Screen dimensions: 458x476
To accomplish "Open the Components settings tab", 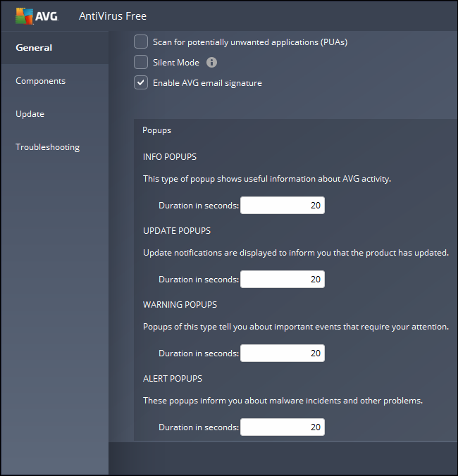I will 55,81.
